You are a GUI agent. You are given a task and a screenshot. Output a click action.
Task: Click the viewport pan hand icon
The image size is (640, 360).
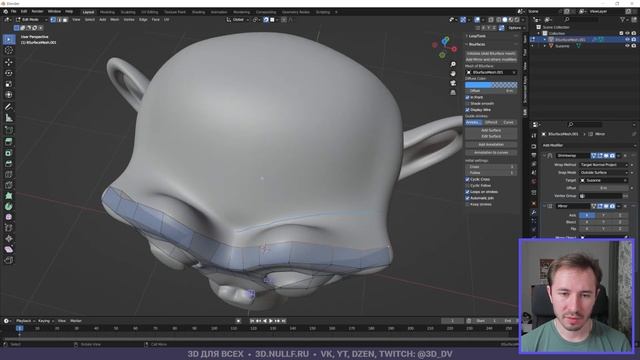(x=453, y=74)
